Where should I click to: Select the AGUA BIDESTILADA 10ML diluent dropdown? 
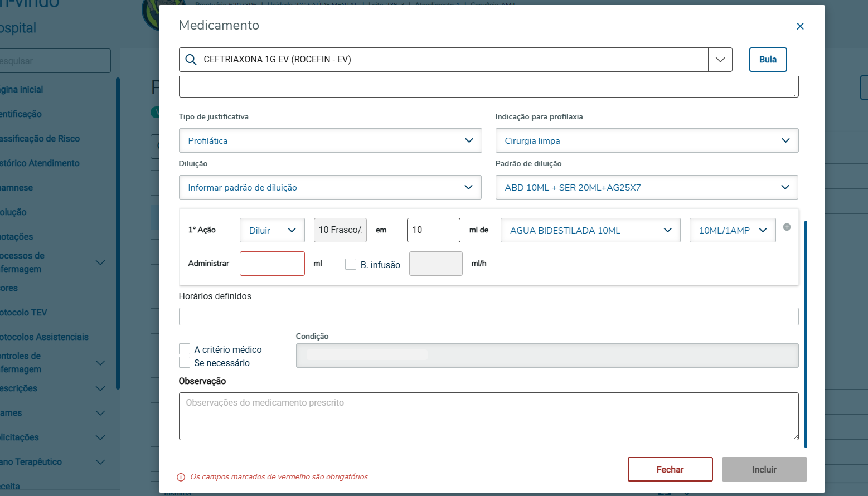(x=590, y=230)
